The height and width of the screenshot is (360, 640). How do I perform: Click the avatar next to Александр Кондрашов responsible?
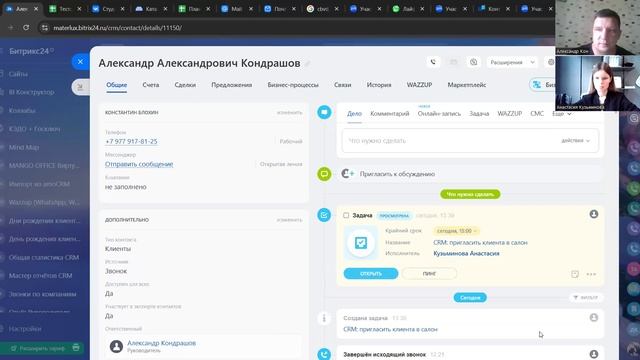point(116,347)
